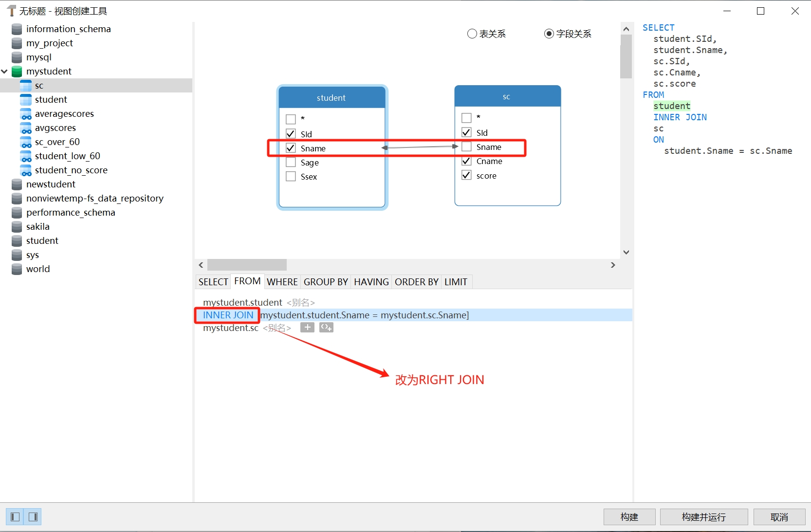Click the 取消 button
The height and width of the screenshot is (532, 811).
click(779, 517)
